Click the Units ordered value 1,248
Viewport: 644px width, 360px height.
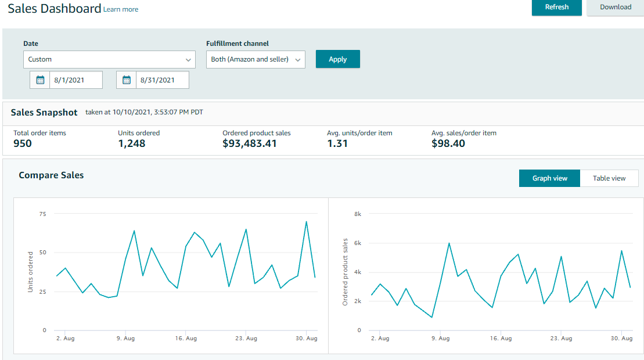131,143
